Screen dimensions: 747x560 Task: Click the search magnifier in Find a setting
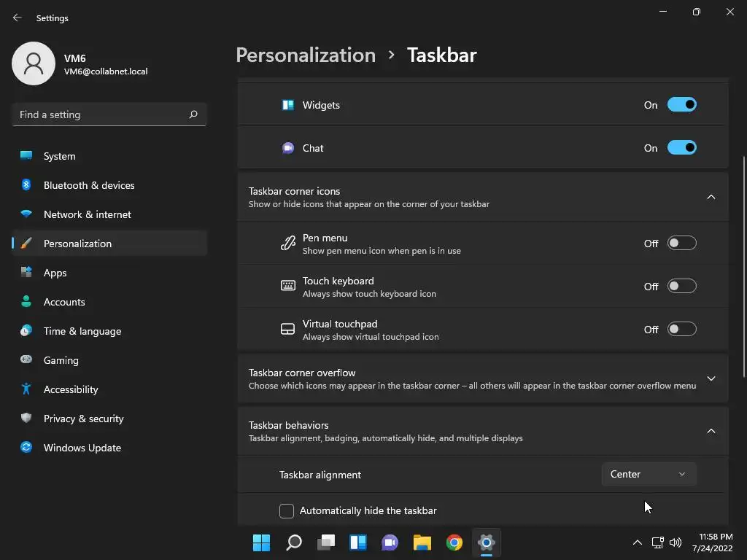193,114
